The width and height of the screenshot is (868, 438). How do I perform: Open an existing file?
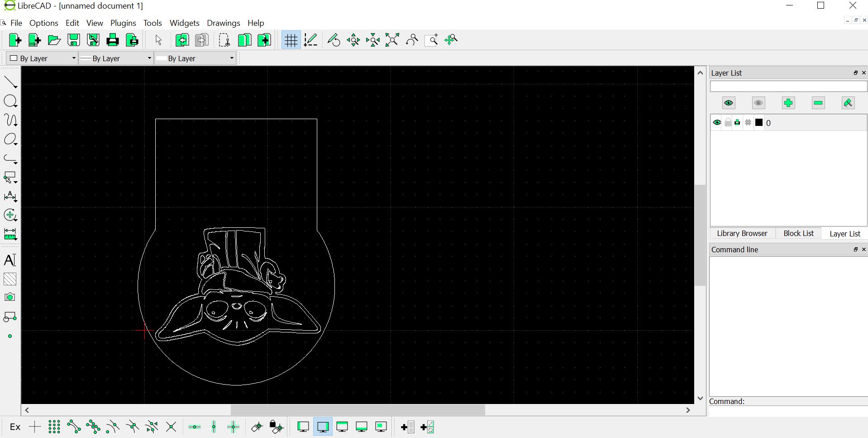[x=54, y=40]
